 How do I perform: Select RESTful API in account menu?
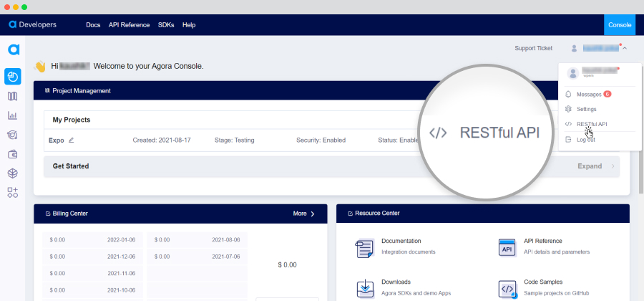click(x=592, y=124)
